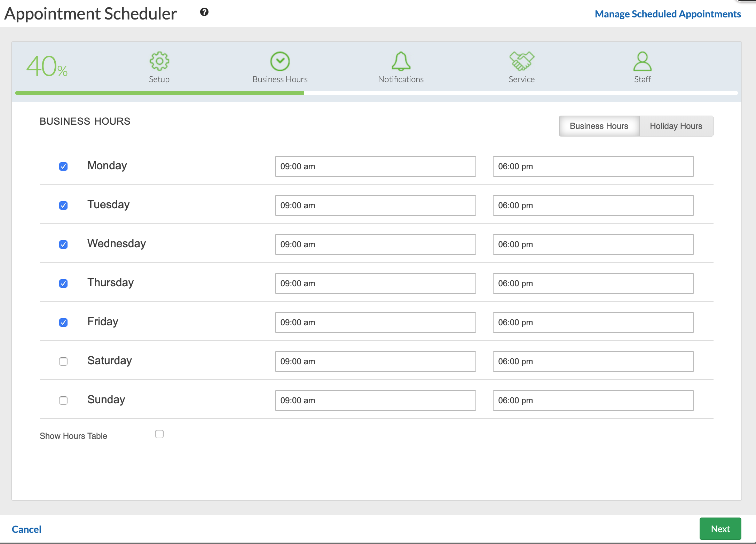Enable the Saturday checkbox
The width and height of the screenshot is (756, 544).
[x=63, y=362]
